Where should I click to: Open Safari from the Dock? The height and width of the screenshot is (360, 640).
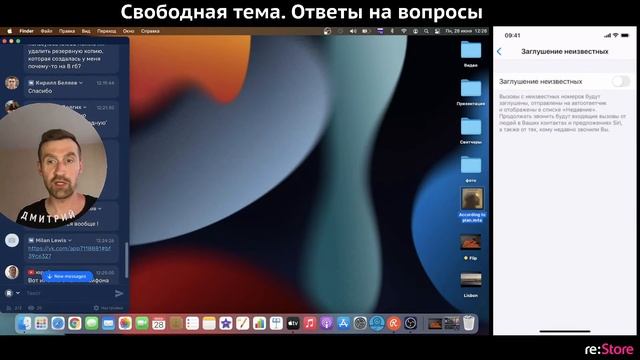click(x=58, y=323)
